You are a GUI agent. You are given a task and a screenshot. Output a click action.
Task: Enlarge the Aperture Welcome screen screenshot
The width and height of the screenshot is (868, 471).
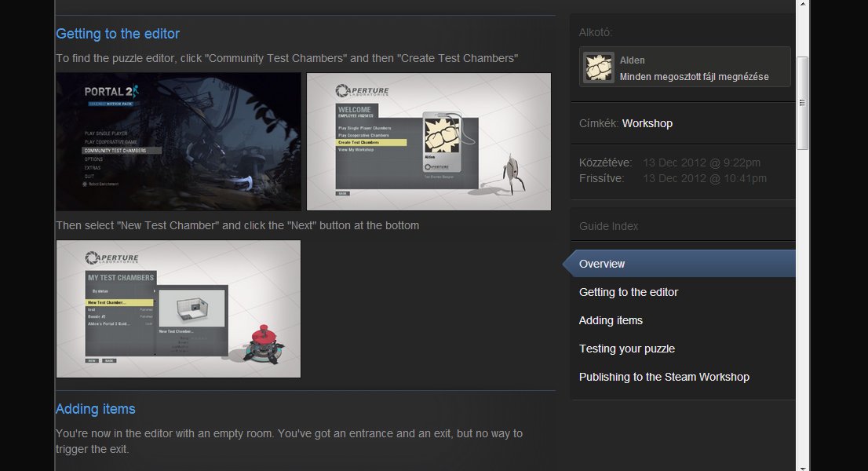[429, 141]
